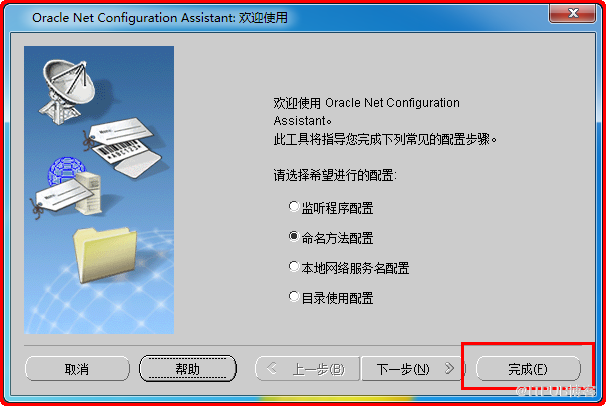This screenshot has height=406, width=606.
Task: Open help with the 帮助 button
Action: [188, 369]
